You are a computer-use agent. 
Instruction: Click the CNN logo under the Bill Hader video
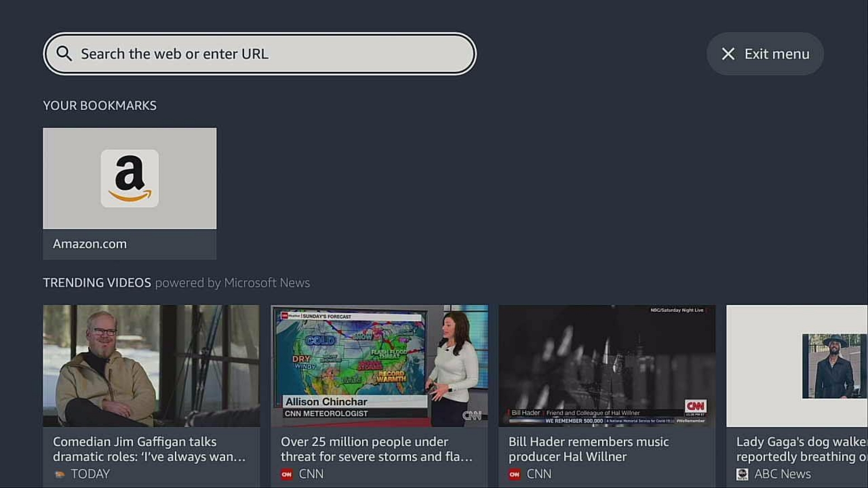(x=514, y=474)
